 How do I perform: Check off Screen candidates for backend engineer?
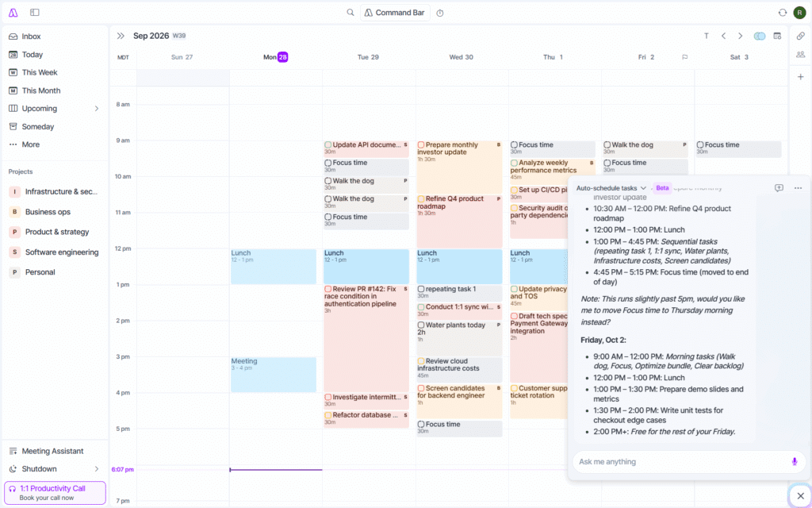[421, 388]
